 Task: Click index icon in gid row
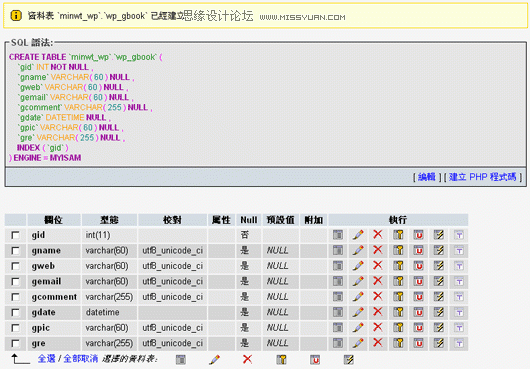click(x=439, y=235)
